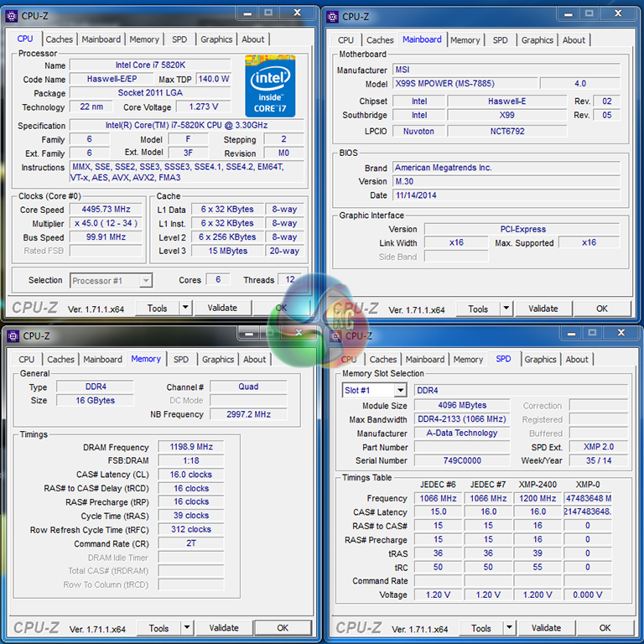Expand the Tools arrow in the Processor window
644x644 pixels.
[185, 309]
